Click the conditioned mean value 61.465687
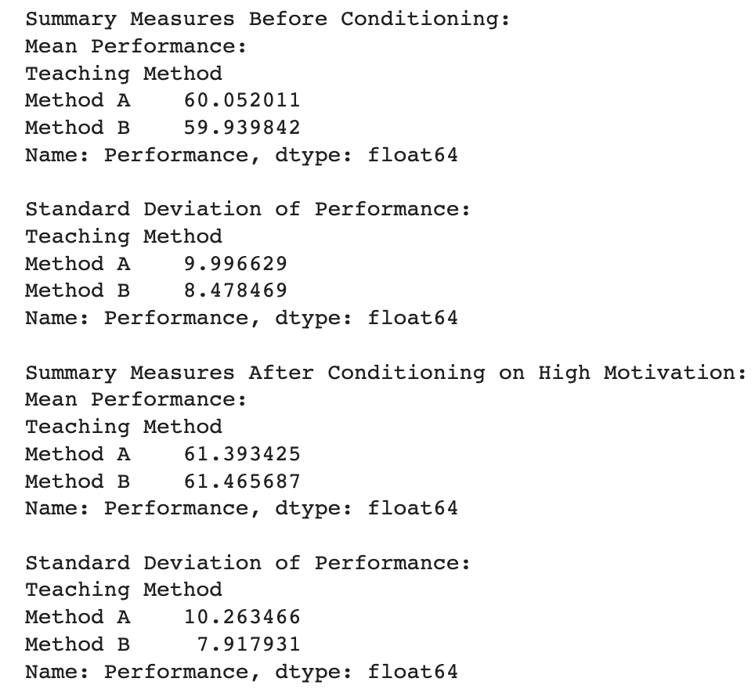The width and height of the screenshot is (755, 700). click(242, 482)
